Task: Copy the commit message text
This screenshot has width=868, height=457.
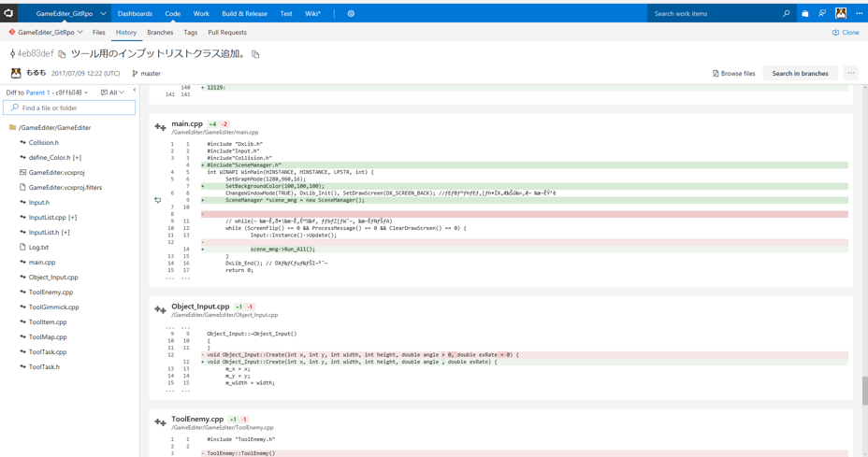Action: coord(255,54)
